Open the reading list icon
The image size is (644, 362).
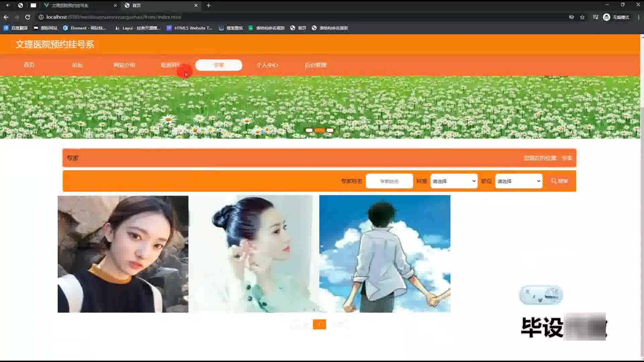click(595, 17)
